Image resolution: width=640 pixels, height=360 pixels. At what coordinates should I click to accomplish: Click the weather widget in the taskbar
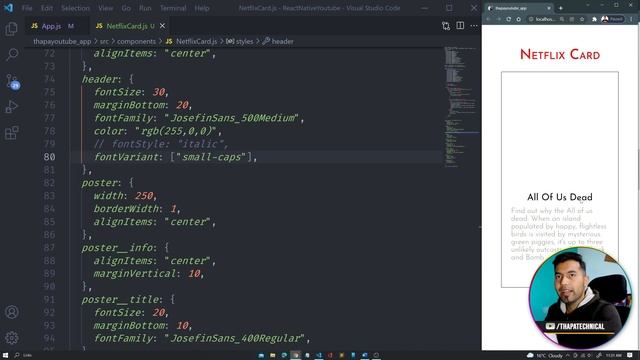[545, 356]
